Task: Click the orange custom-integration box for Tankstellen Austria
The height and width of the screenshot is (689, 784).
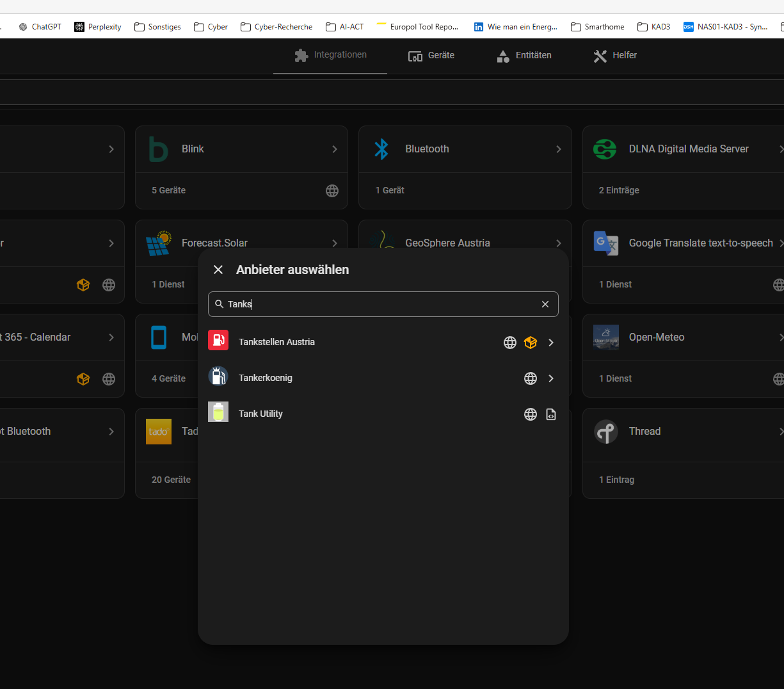Action: [531, 343]
